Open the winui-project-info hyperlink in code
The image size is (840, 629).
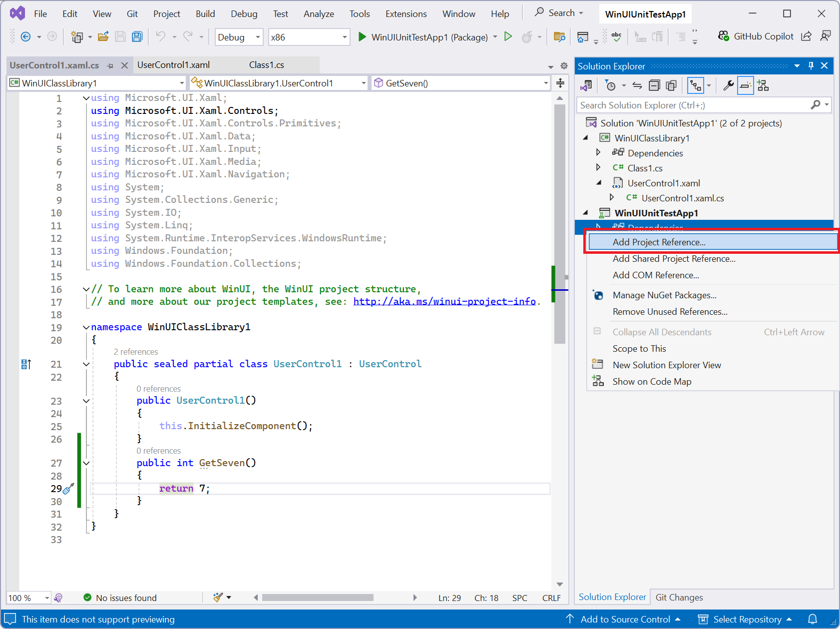coord(443,301)
